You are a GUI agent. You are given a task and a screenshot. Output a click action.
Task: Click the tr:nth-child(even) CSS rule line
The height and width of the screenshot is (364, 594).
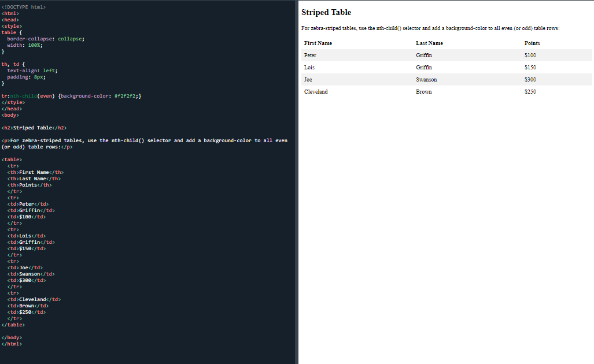pyautogui.click(x=71, y=96)
